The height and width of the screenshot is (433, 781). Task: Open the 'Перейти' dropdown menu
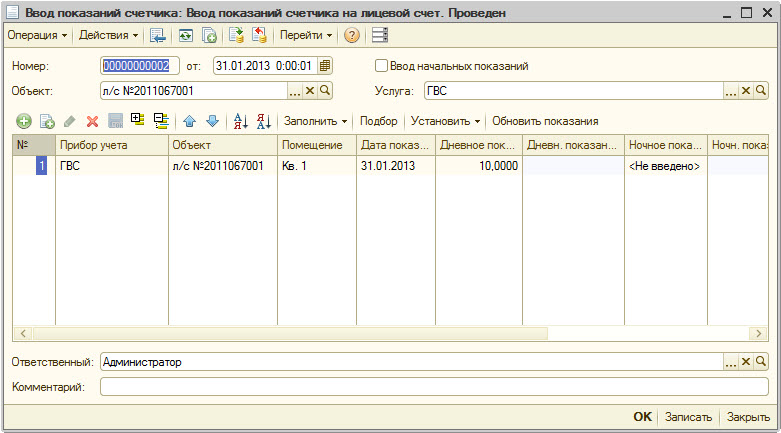coord(307,35)
